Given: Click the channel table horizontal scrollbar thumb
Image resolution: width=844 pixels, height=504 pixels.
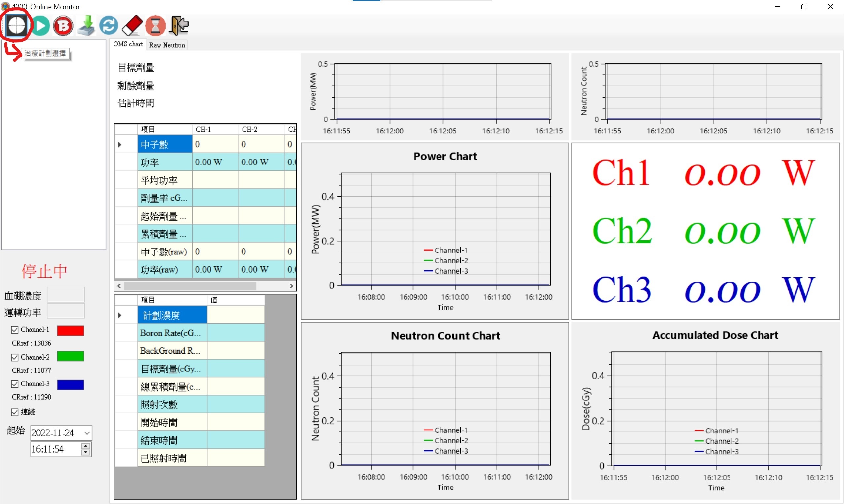Looking at the screenshot, I should pyautogui.click(x=190, y=286).
